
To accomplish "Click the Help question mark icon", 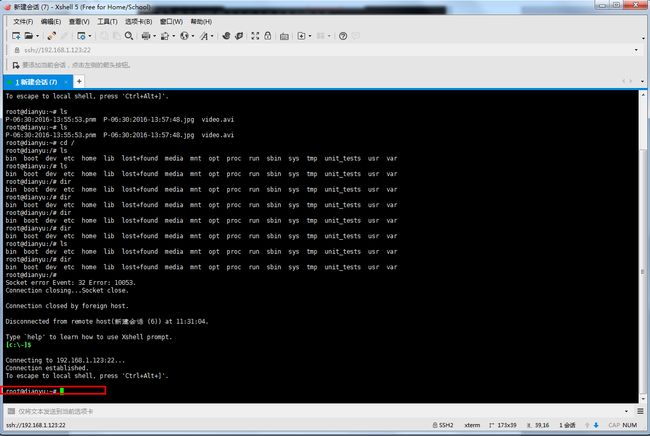I will tap(343, 36).
